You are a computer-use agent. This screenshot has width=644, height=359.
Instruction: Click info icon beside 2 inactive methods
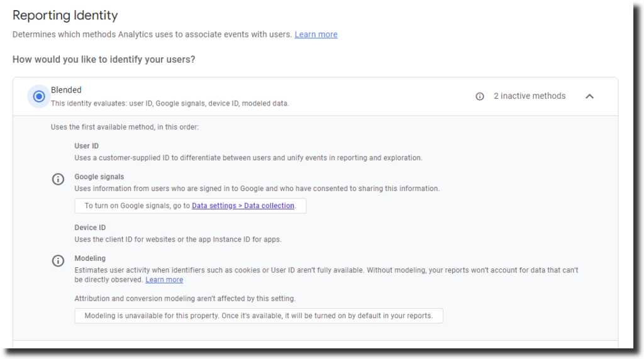(480, 96)
